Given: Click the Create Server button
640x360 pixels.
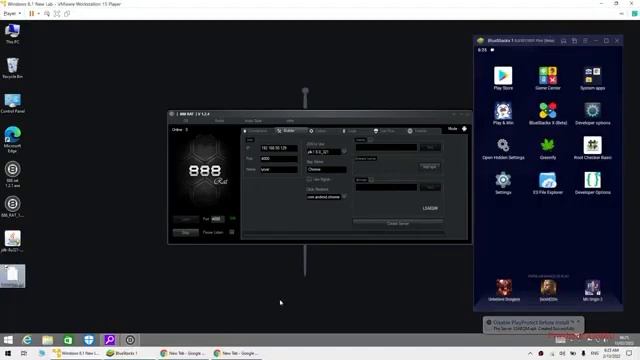Looking at the screenshot, I should (x=398, y=223).
